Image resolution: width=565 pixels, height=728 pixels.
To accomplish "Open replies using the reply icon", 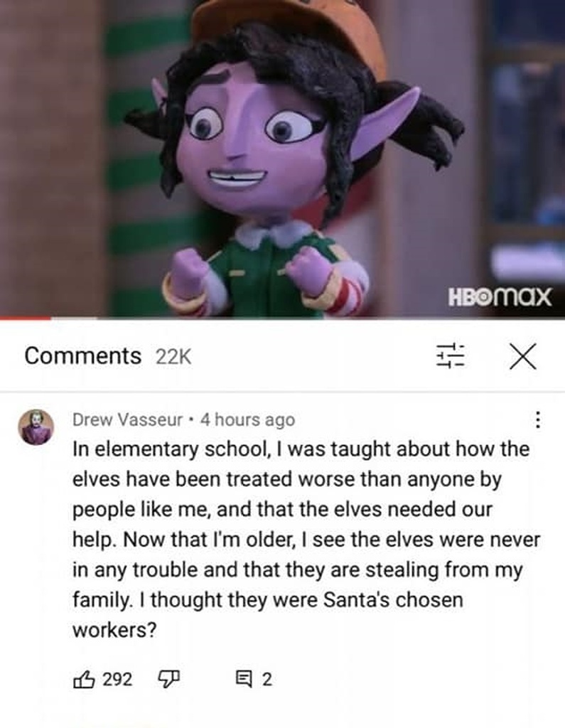I will point(243,679).
